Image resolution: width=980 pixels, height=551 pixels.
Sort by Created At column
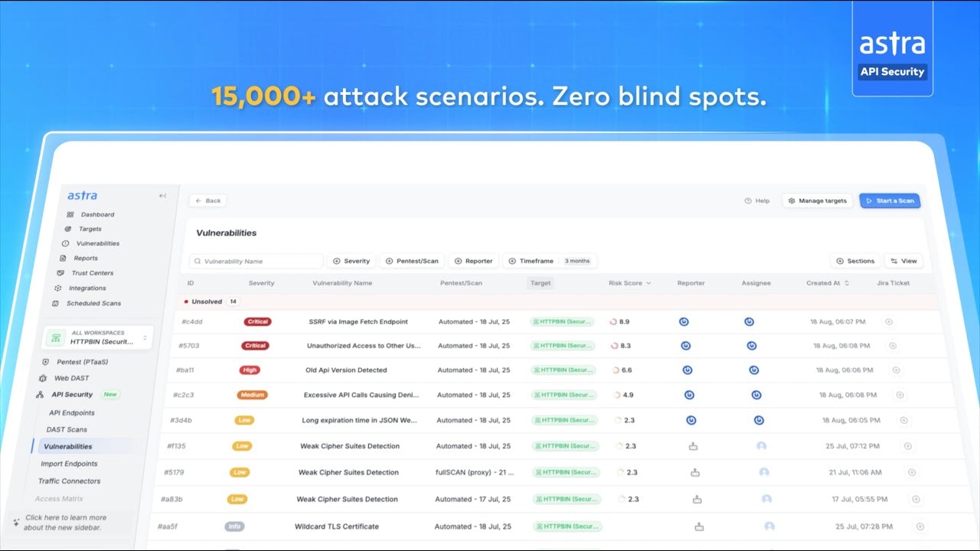828,283
